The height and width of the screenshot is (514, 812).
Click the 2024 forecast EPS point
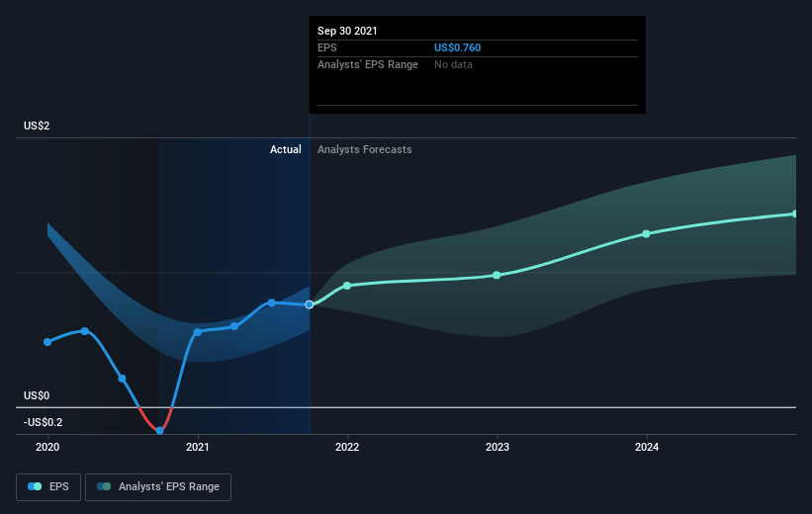pyautogui.click(x=646, y=233)
